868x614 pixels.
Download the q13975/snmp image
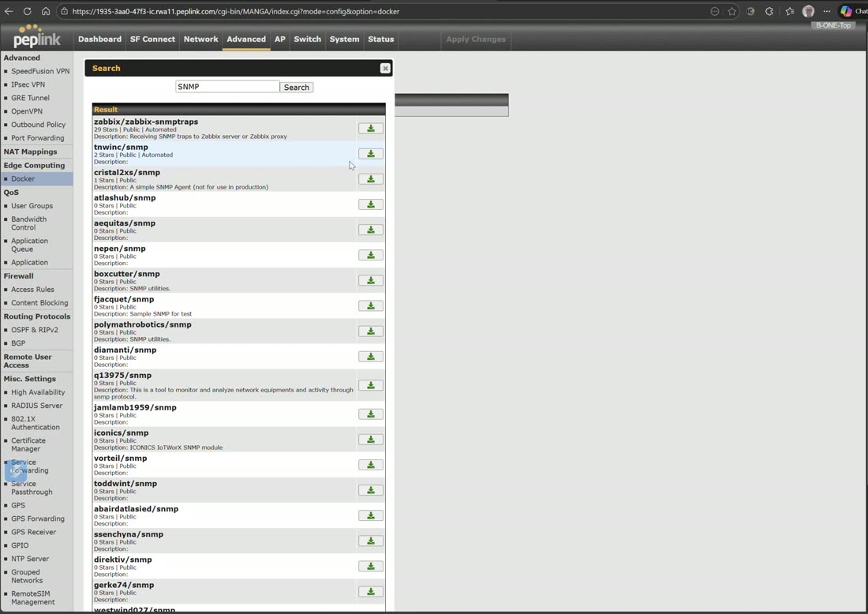pos(370,385)
